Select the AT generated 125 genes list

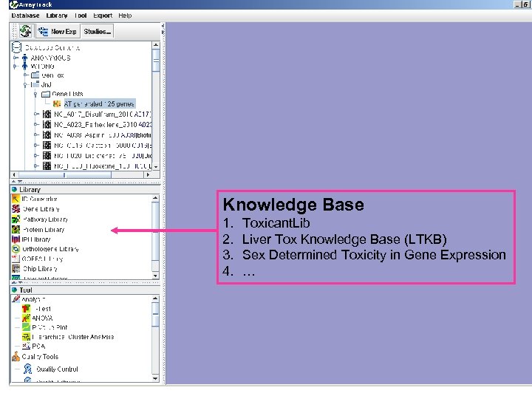pos(99,104)
